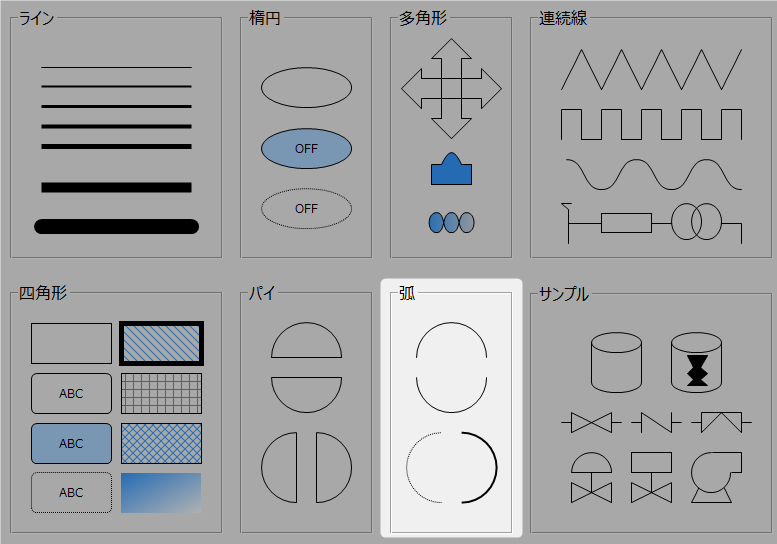Click the four-way arrow polygon shape

pyautogui.click(x=451, y=88)
